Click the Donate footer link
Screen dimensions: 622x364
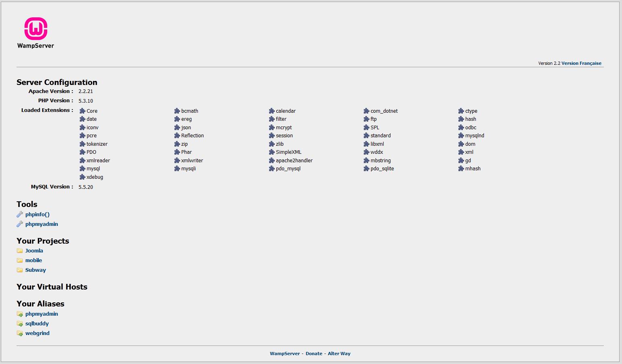[x=314, y=354]
